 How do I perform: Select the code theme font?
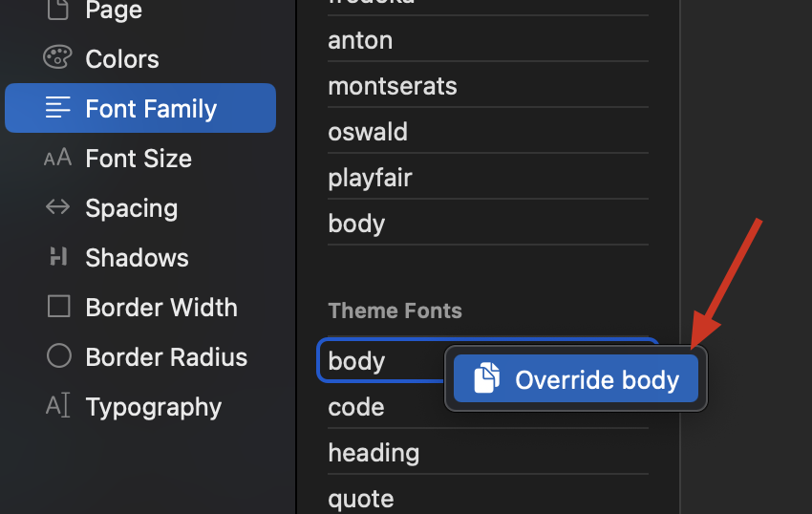(356, 407)
